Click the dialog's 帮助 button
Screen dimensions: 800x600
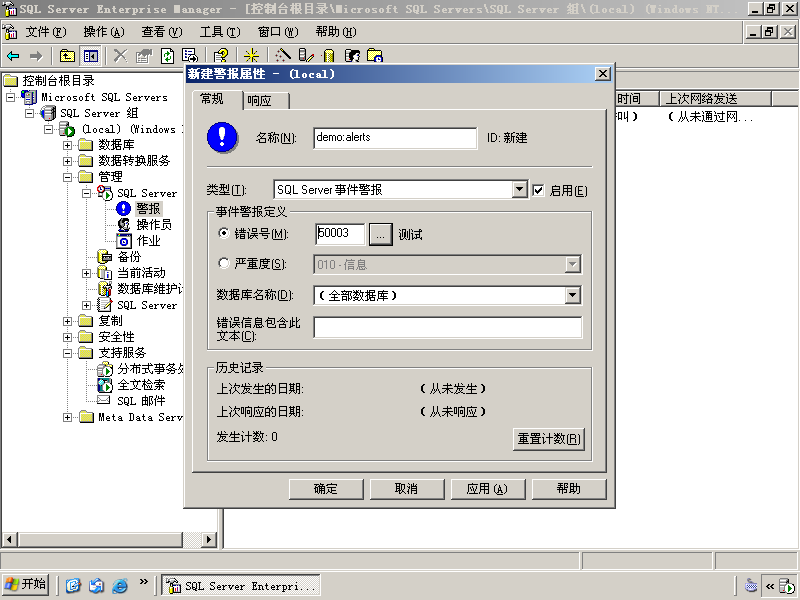coord(569,489)
